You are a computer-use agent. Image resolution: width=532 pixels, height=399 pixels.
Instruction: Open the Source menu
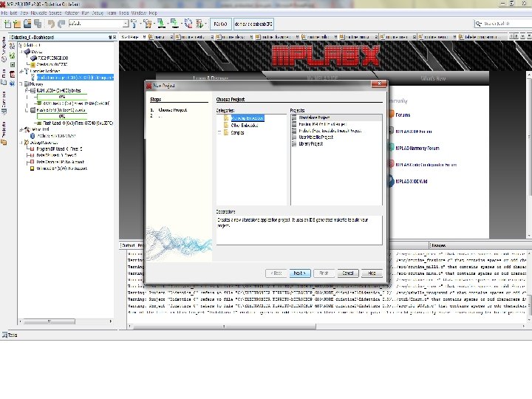(55, 13)
